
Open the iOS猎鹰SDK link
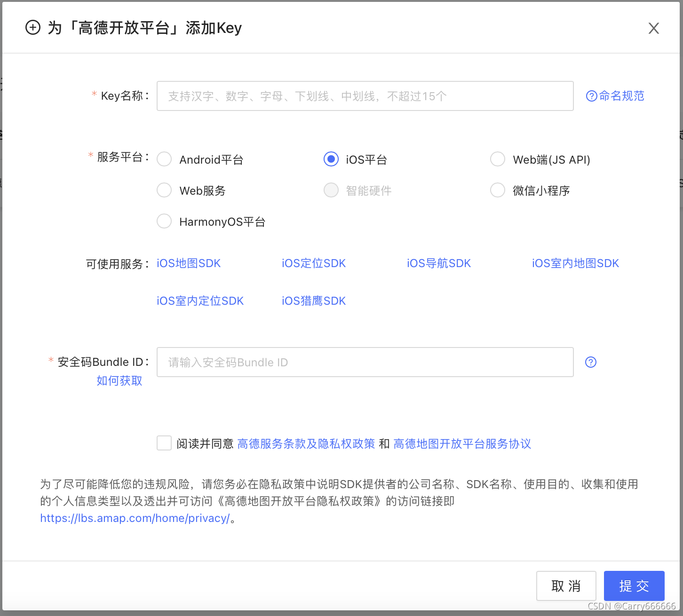(313, 300)
